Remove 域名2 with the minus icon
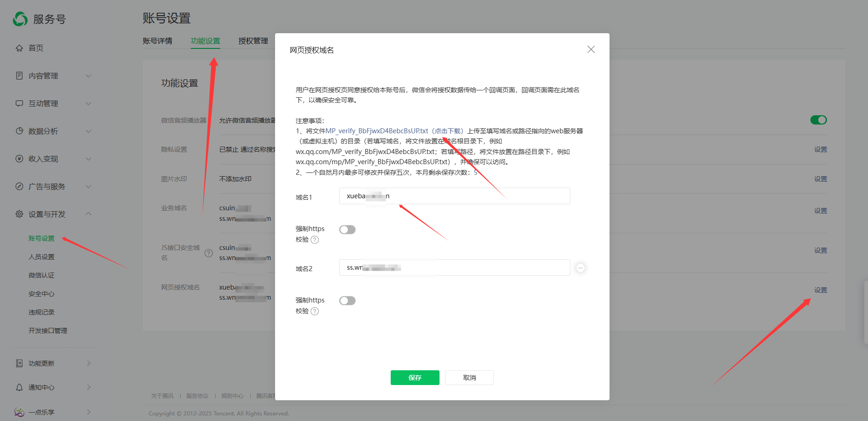The height and width of the screenshot is (421, 868). [x=581, y=268]
